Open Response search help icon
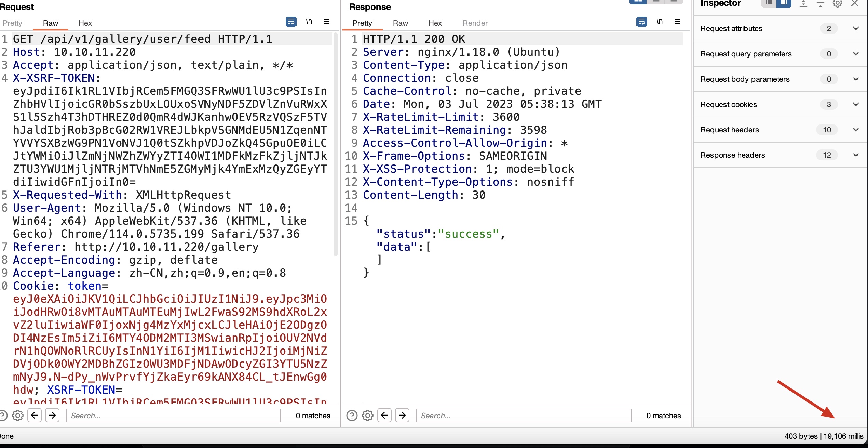 [352, 416]
